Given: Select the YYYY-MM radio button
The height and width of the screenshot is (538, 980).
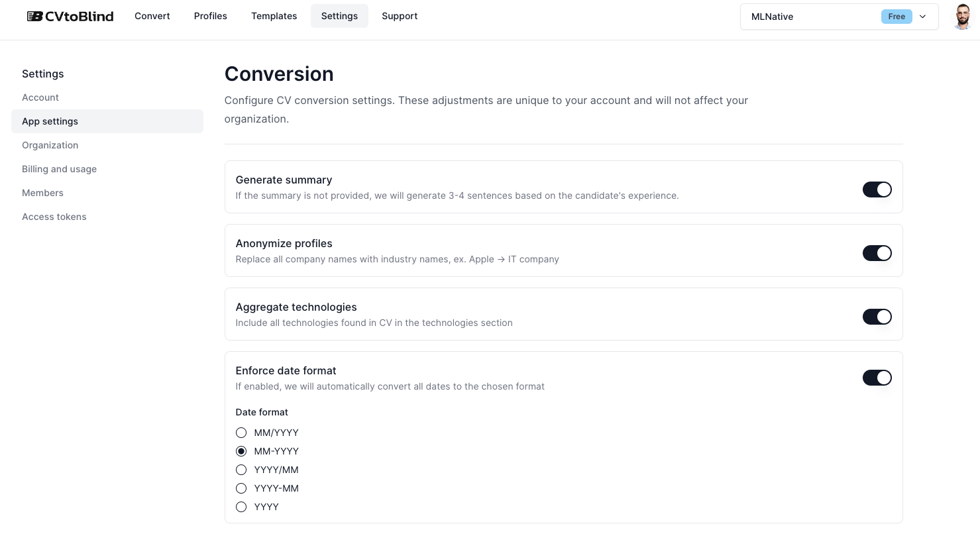Looking at the screenshot, I should [241, 488].
